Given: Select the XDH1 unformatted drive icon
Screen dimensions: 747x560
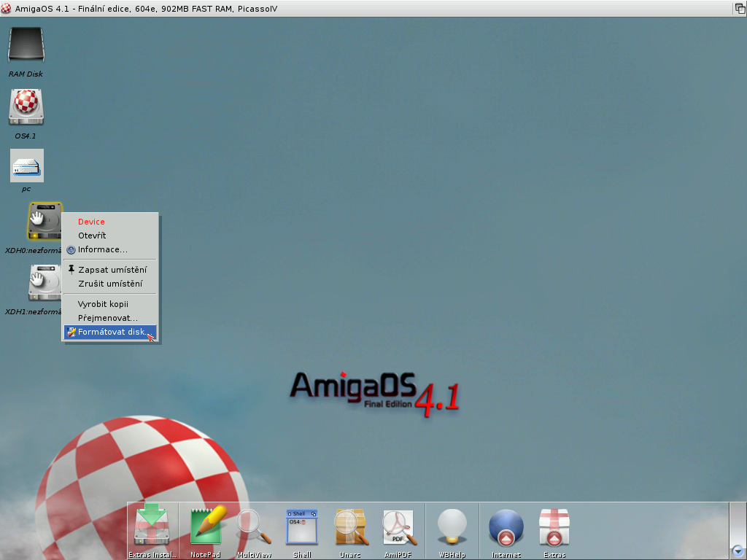Looking at the screenshot, I should point(44,283).
